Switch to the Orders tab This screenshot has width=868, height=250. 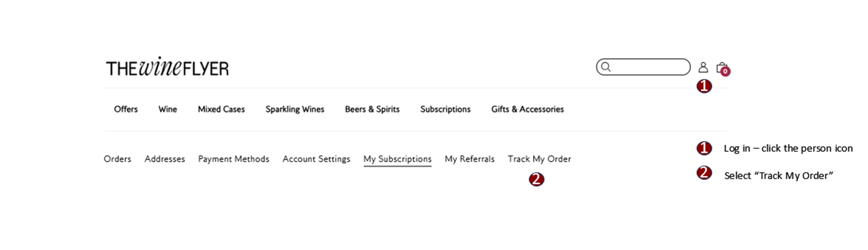tap(117, 159)
